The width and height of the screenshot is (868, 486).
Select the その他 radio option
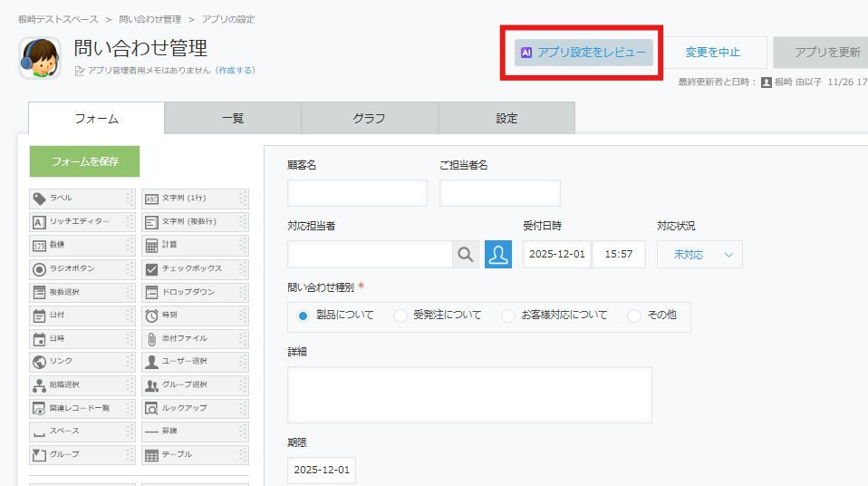tap(634, 316)
